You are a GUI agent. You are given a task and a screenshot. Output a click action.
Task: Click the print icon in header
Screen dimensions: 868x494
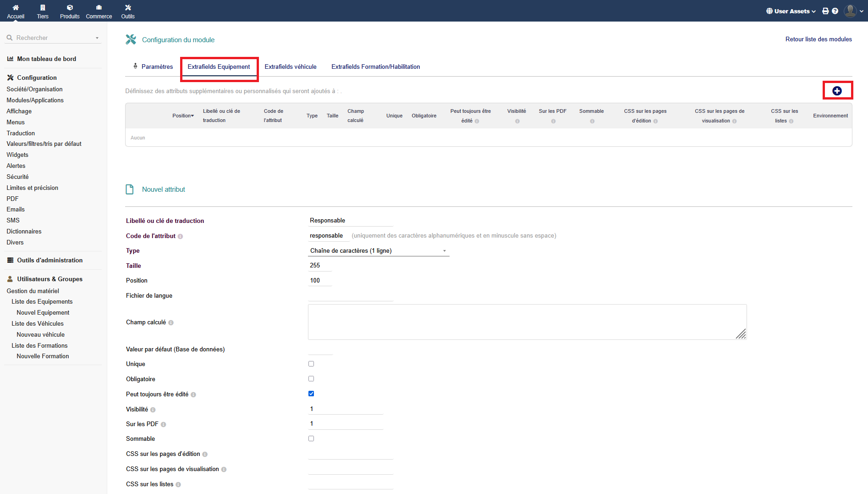pos(825,11)
